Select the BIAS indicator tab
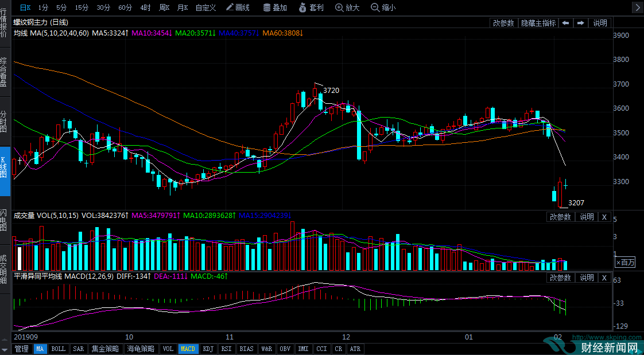 246,349
